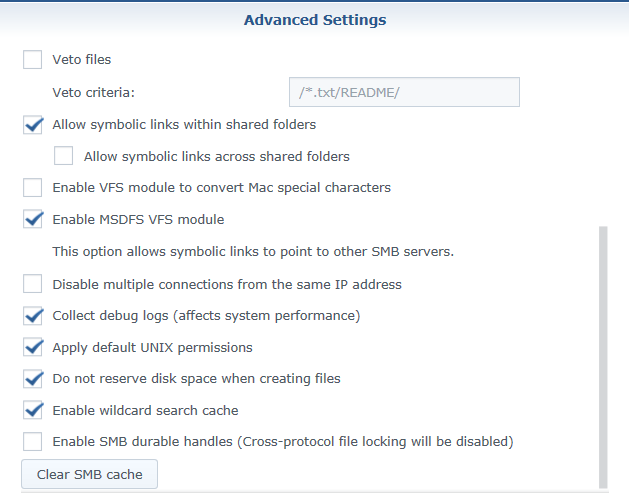The height and width of the screenshot is (495, 629).
Task: Click the Veto criteria input field
Action: (404, 92)
